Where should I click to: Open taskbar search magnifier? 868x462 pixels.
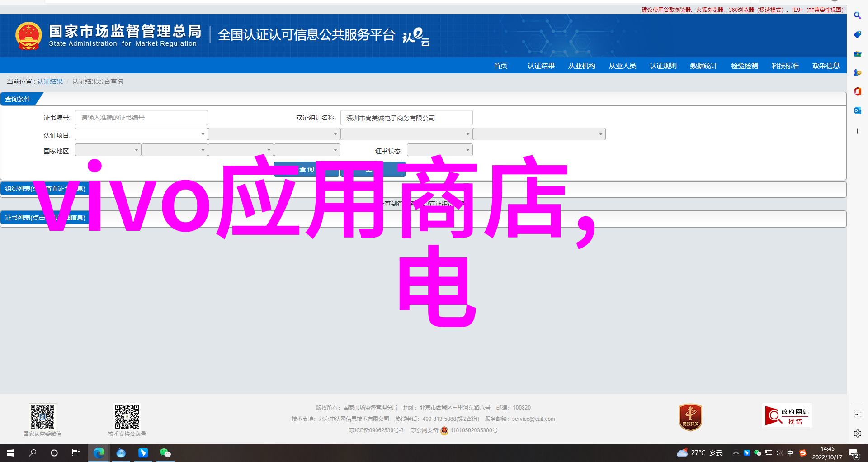(33, 453)
